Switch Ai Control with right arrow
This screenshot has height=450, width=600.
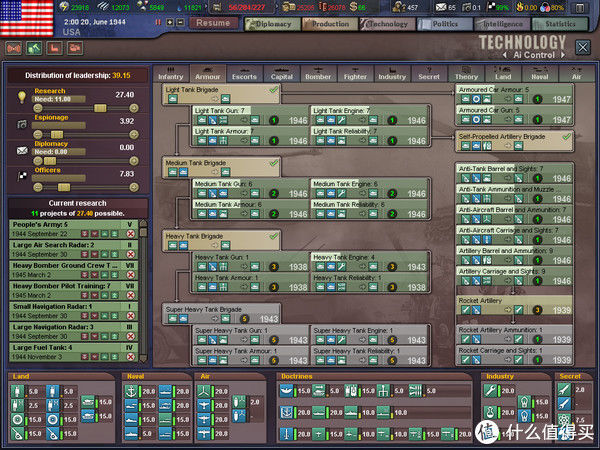coord(562,55)
